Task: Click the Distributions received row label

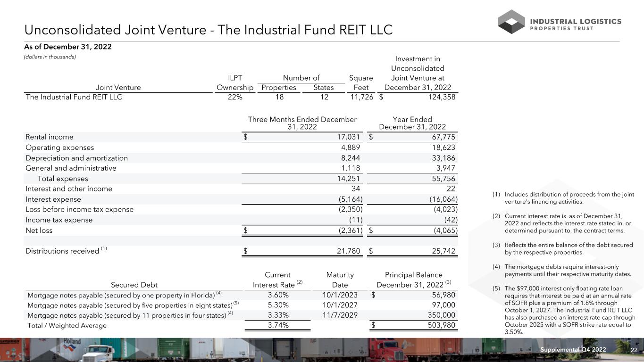Action: 63,251
